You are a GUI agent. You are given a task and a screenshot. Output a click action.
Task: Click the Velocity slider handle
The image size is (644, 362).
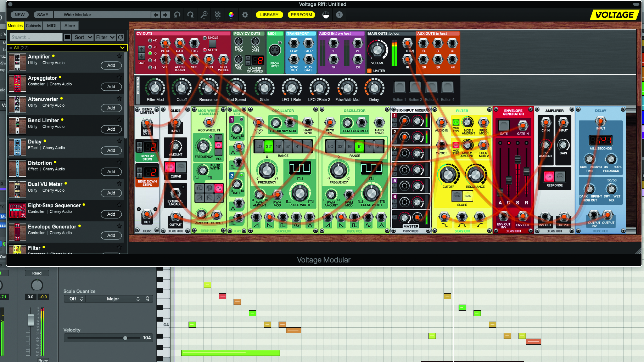coord(125,338)
